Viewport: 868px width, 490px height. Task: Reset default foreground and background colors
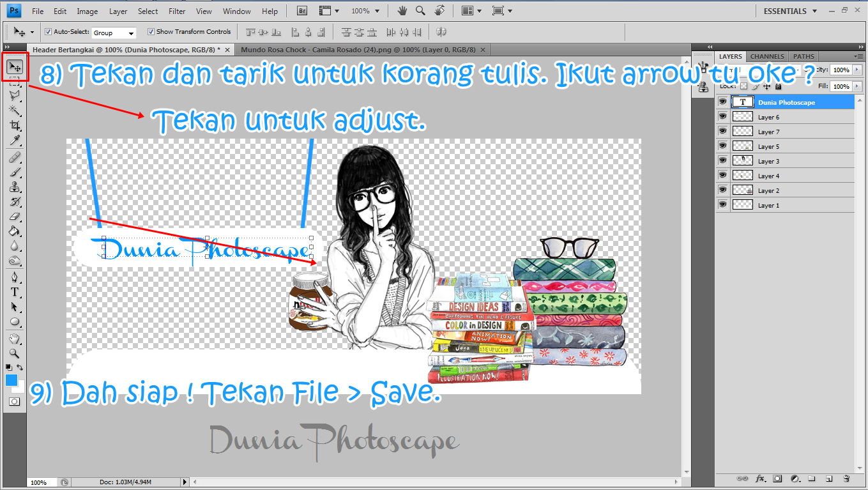9,367
